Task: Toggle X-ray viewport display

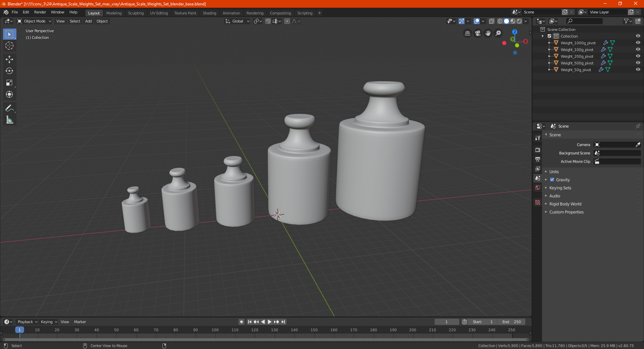Action: 491,21
